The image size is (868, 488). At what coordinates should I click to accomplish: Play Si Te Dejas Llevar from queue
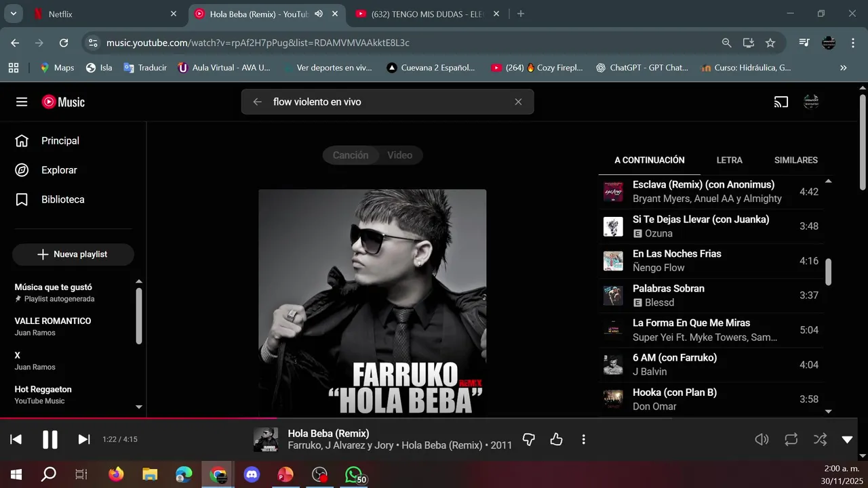[x=711, y=226]
